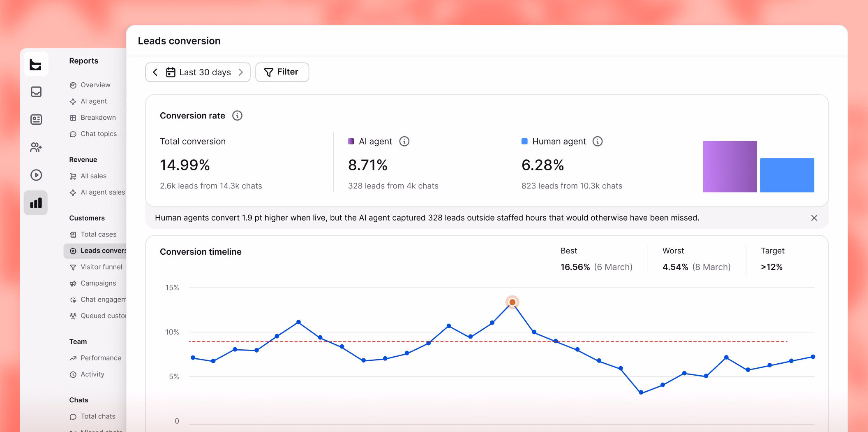Screen dimensions: 868x432
Task: Go to previous date range with left chevron
Action: pyautogui.click(x=155, y=72)
